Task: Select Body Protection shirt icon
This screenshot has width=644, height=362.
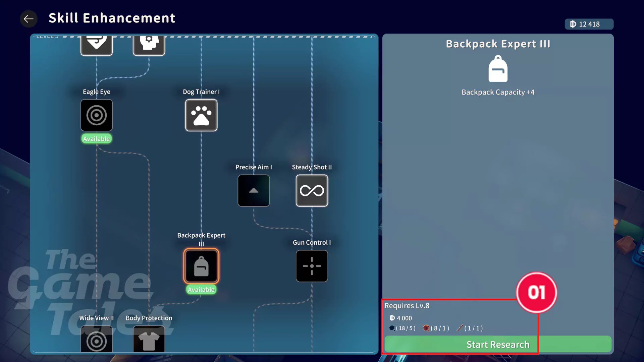Action: [149, 339]
